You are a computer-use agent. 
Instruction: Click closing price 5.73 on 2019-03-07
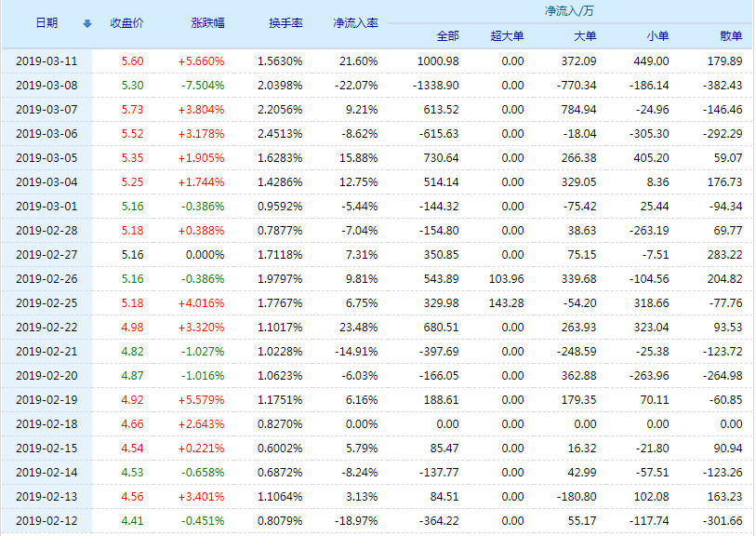point(133,110)
